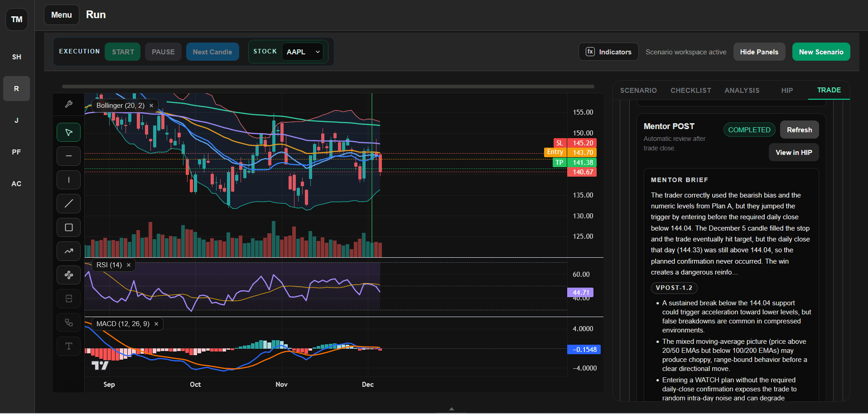Click the RSI value 44.71 label
Image resolution: width=868 pixels, height=414 pixels.
[x=580, y=293]
